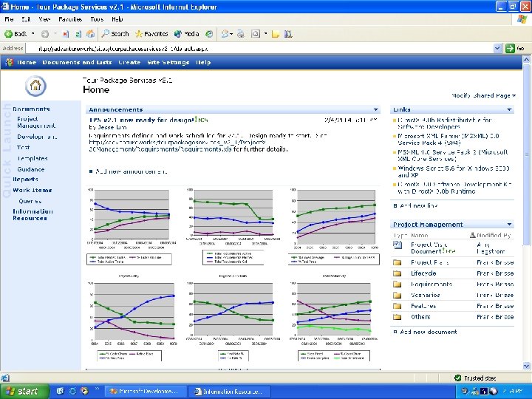Viewport: 532px width, 399px height.
Task: Expand the Project Management web part menu arrow
Action: coord(509,225)
